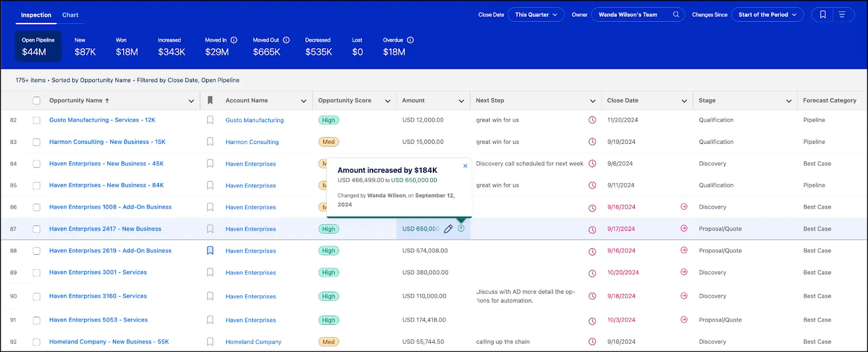Viewport: 868px width, 352px height.
Task: Close the Amount increased popover
Action: pyautogui.click(x=465, y=166)
